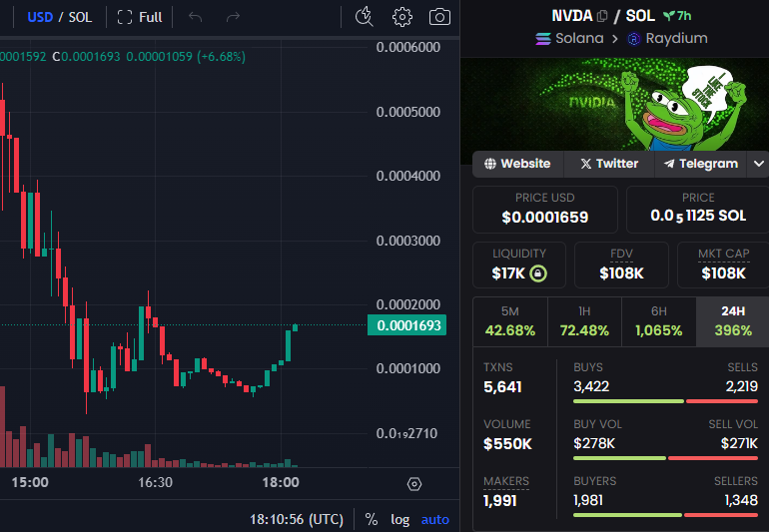Click the liquidity lock icon
This screenshot has width=769, height=532.
[538, 273]
